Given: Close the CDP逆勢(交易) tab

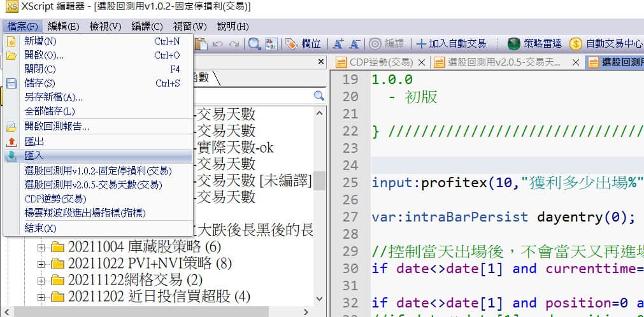Looking at the screenshot, I should click(x=421, y=62).
